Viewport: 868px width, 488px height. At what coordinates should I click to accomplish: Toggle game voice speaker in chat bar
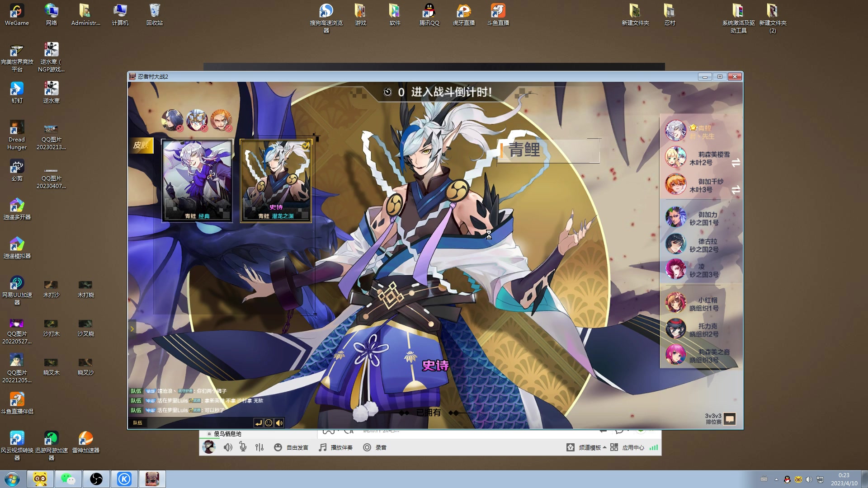[279, 423]
